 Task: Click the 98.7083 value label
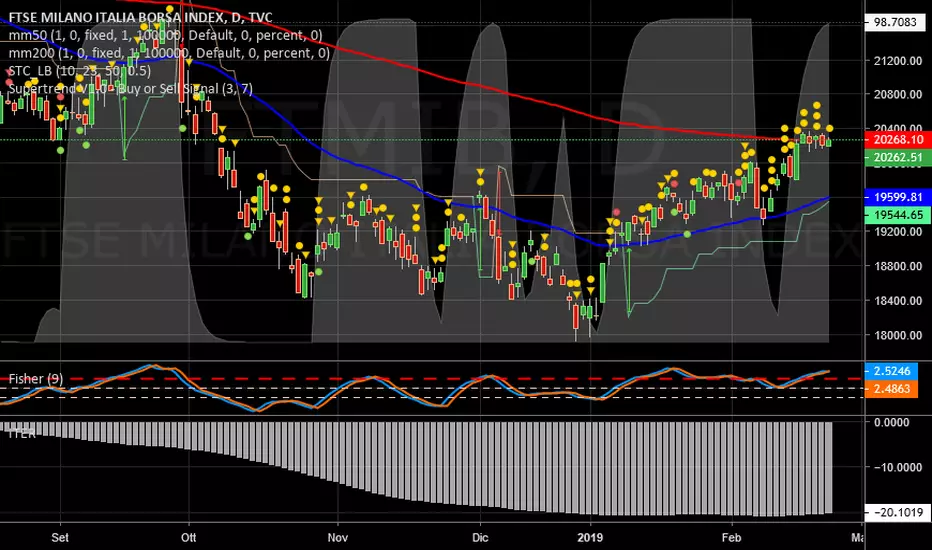(x=895, y=23)
